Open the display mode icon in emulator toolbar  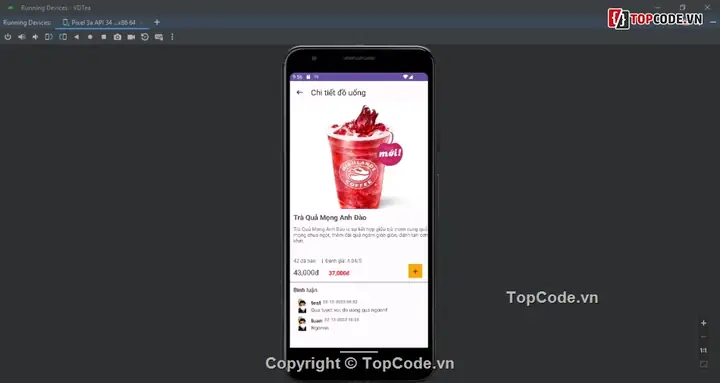coord(159,37)
